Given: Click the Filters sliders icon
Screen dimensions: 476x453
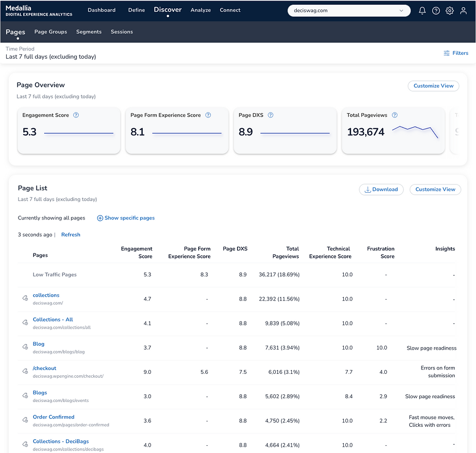Looking at the screenshot, I should 446,53.
